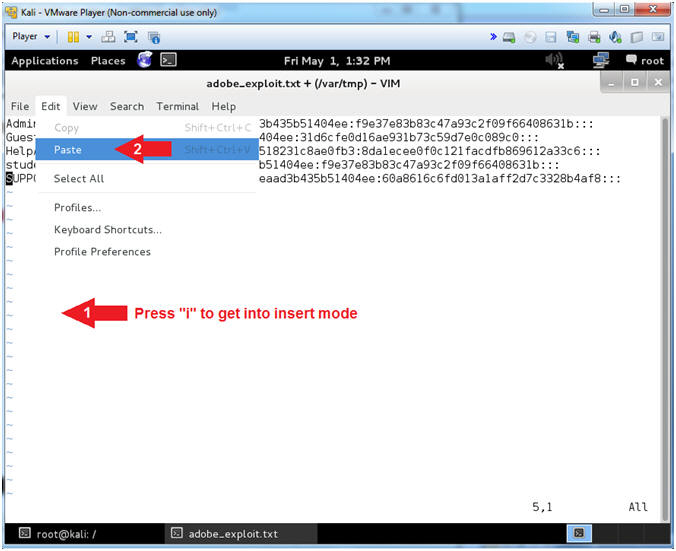Open the Terminal menu
676x551 pixels.
coord(178,106)
